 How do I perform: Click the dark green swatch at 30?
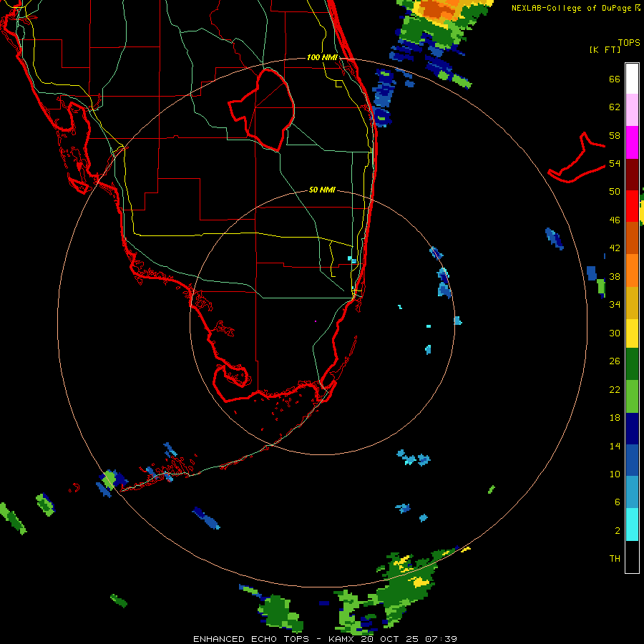point(632,364)
